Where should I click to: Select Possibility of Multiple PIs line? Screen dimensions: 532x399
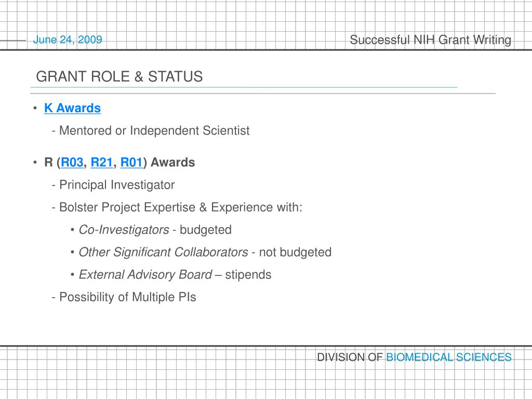(x=128, y=297)
